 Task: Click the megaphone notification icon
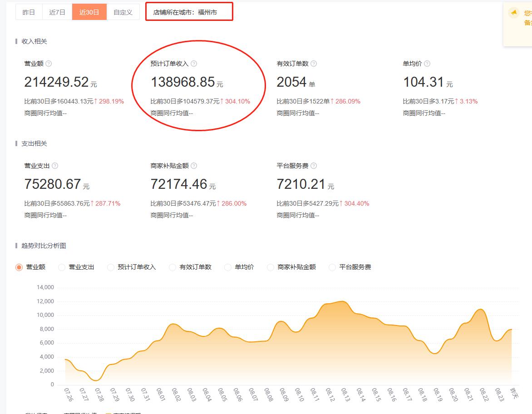513,13
